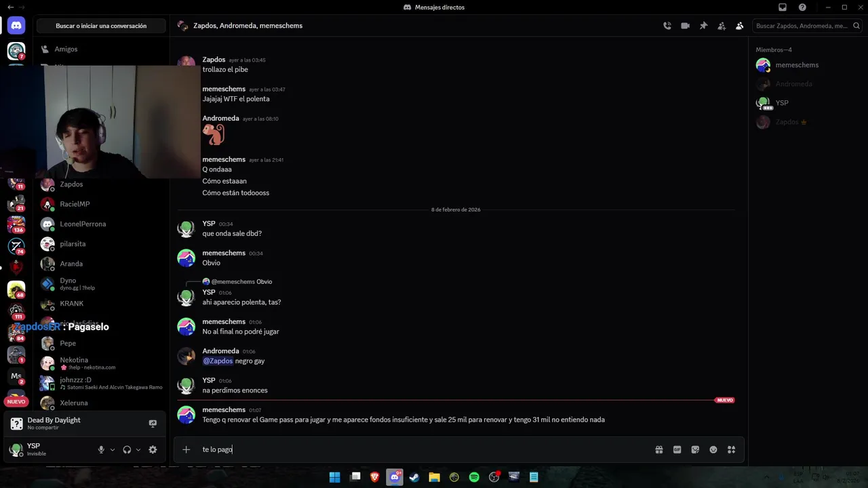Click Andromeda avatar beside 'negro gay' message
Image resolution: width=868 pixels, height=488 pixels.
pyautogui.click(x=186, y=356)
